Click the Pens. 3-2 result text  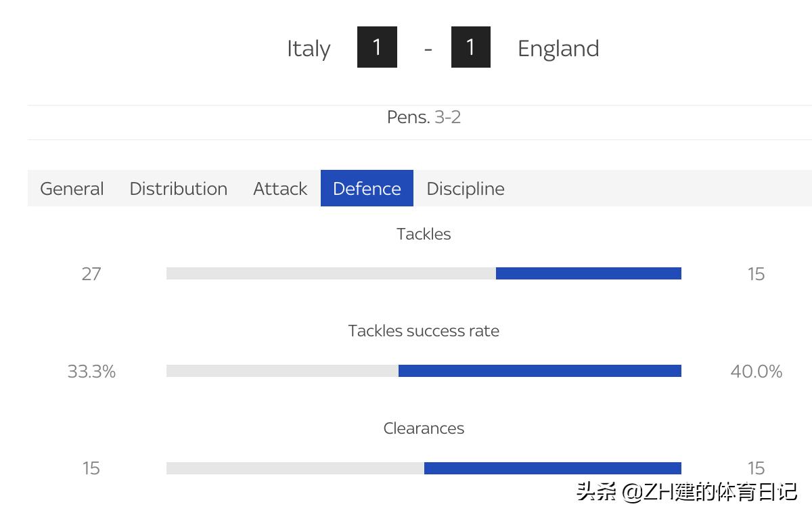pyautogui.click(x=424, y=118)
